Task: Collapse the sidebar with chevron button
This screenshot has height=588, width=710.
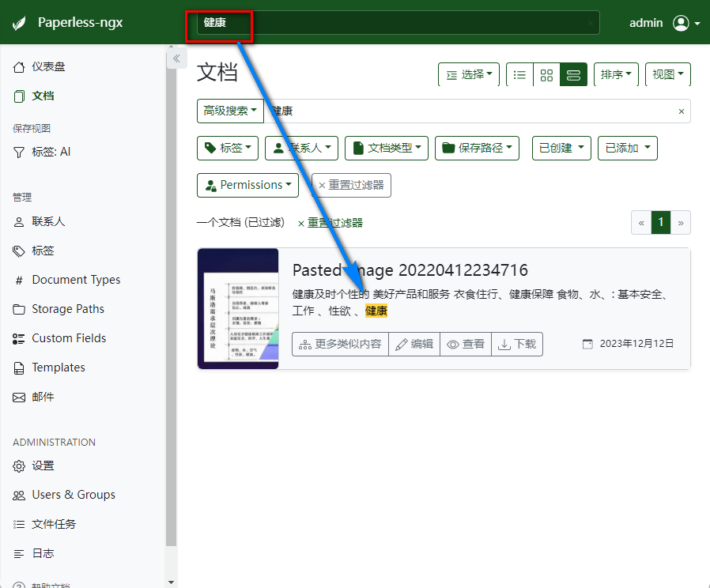Action: point(176,58)
